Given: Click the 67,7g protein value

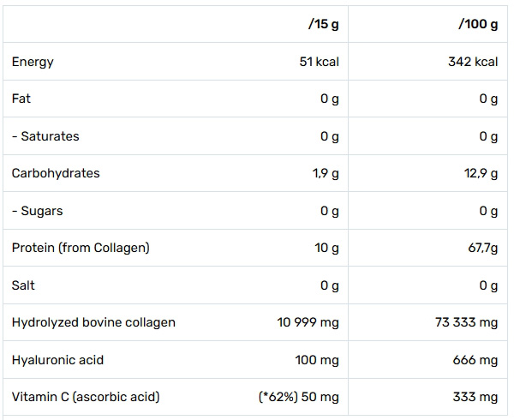Looking at the screenshot, I should click(481, 248).
